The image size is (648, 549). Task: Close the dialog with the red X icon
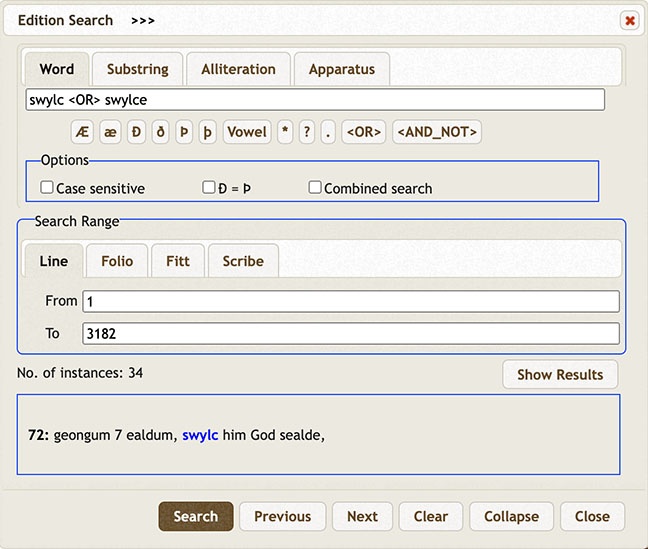[x=630, y=20]
